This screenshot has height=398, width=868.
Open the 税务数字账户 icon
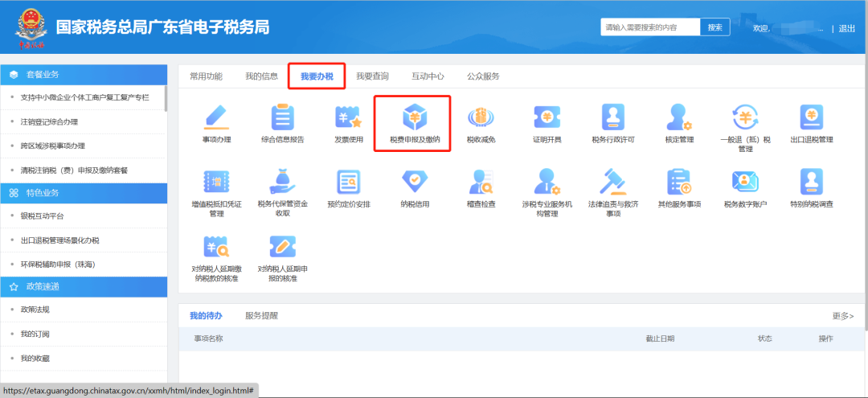[745, 183]
